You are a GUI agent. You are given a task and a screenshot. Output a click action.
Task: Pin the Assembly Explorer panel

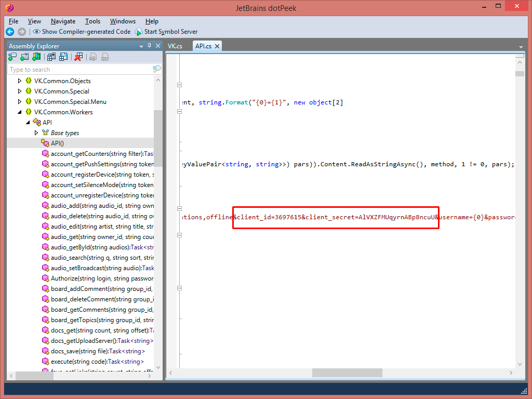149,46
